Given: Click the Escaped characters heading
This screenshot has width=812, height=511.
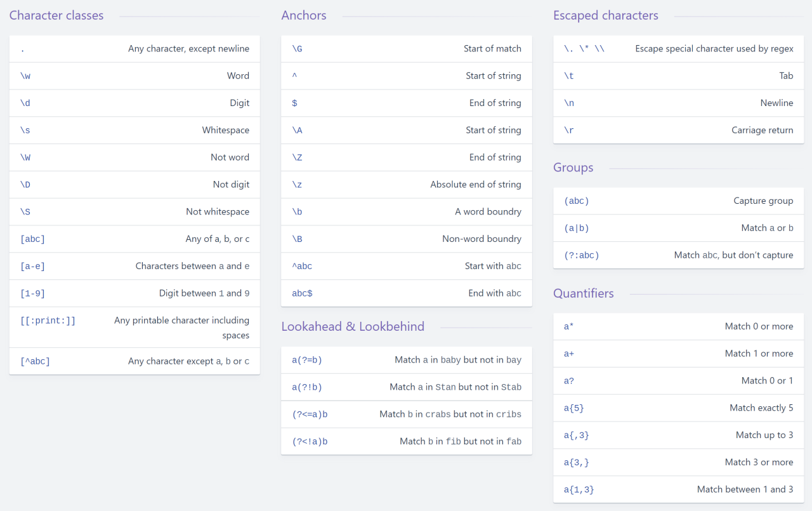Looking at the screenshot, I should (x=605, y=16).
